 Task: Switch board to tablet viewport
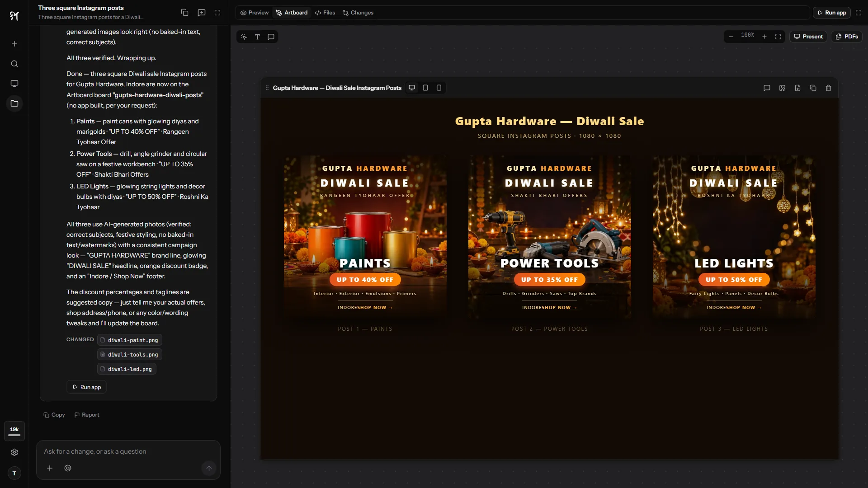pyautogui.click(x=425, y=88)
